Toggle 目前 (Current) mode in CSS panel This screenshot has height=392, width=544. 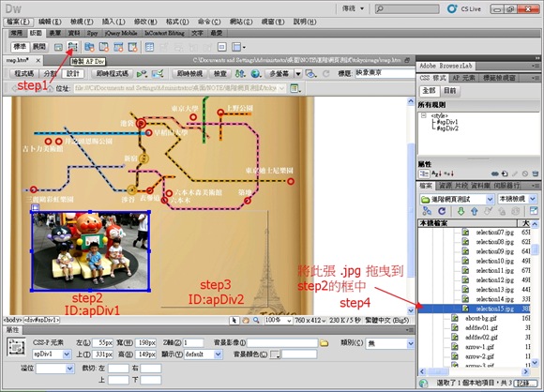tap(449, 91)
